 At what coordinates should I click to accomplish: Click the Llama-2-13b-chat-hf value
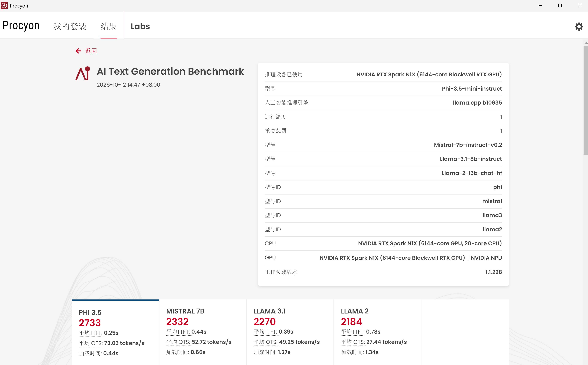(x=472, y=173)
